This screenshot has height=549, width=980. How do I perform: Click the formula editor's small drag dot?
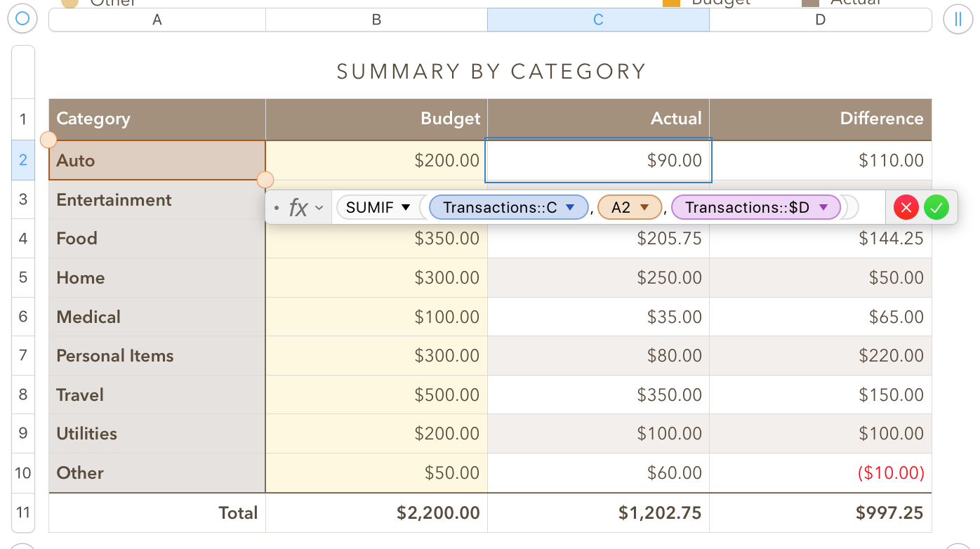[277, 208]
